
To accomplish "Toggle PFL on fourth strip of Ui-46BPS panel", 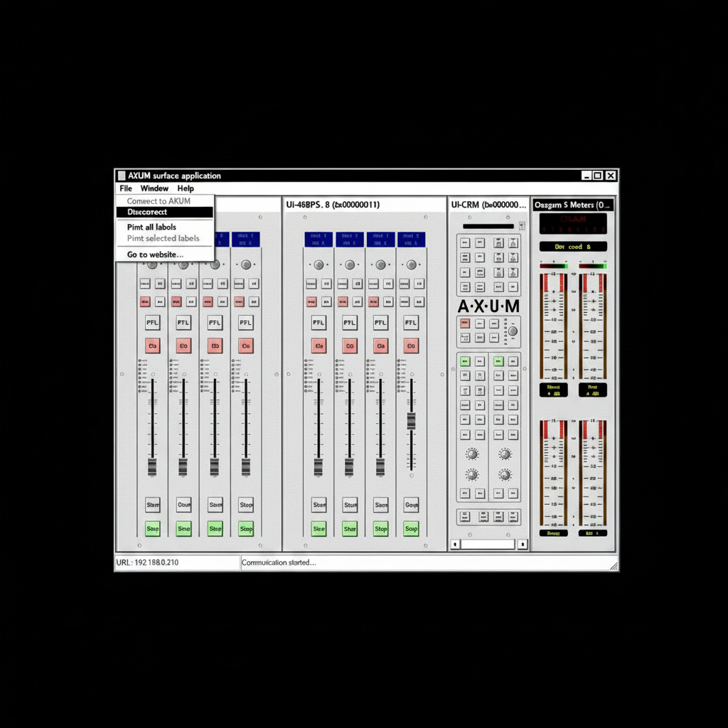I will [x=411, y=323].
